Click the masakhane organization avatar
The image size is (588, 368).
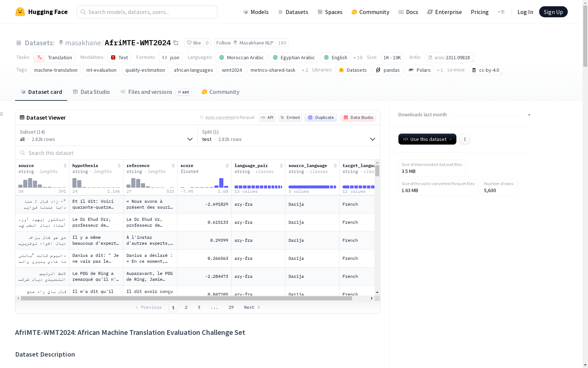click(61, 43)
